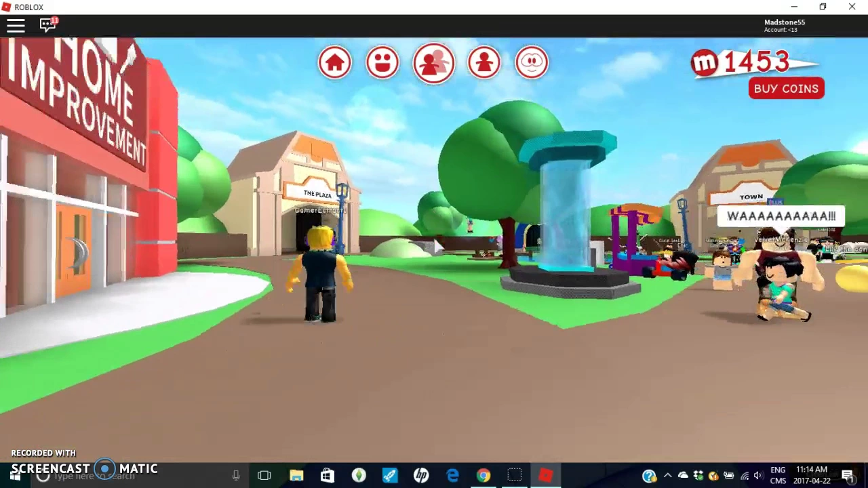Open the volume speaker tray icon
Image resolution: width=868 pixels, height=488 pixels.
tap(758, 476)
